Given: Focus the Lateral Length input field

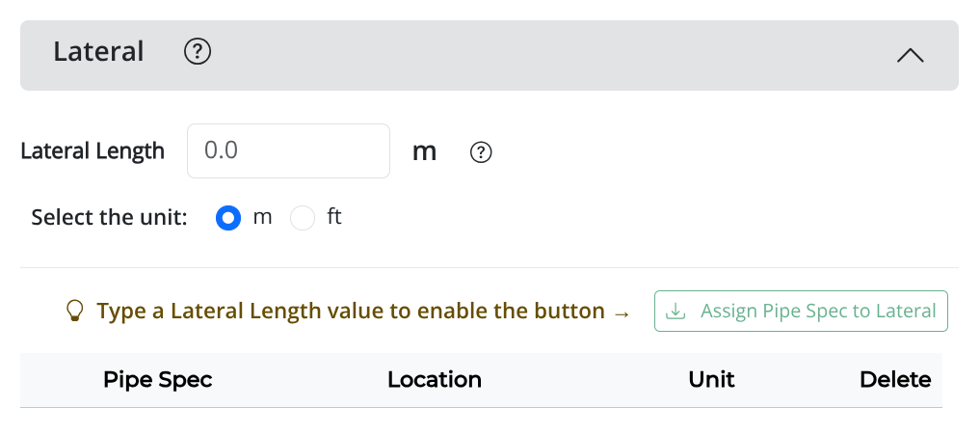Looking at the screenshot, I should click(289, 150).
